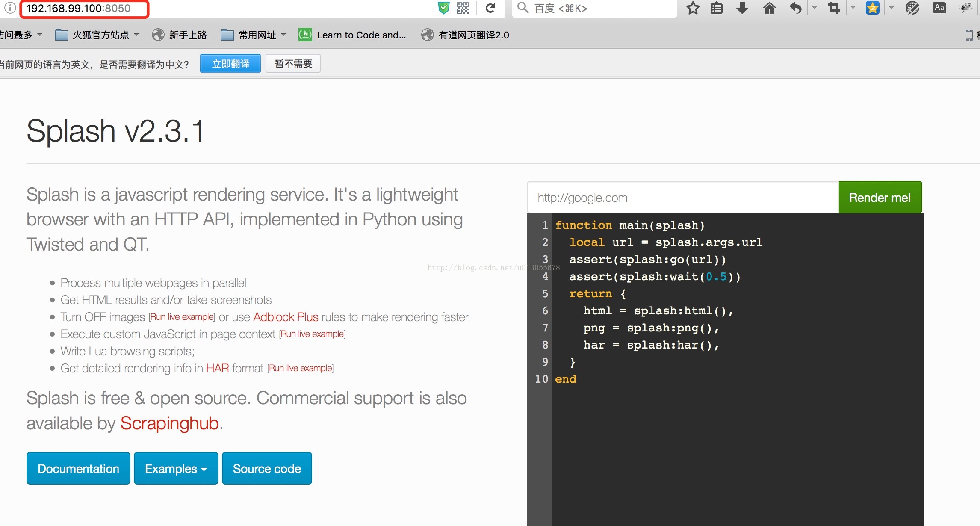
Task: Show bookmarks list icon
Action: point(717,8)
